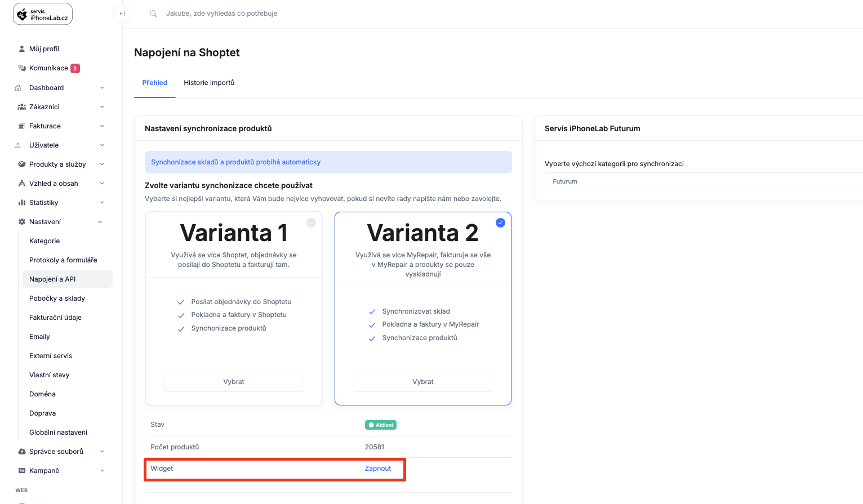Select the Přehled tab
Viewport: 863px width, 504px height.
tap(154, 82)
